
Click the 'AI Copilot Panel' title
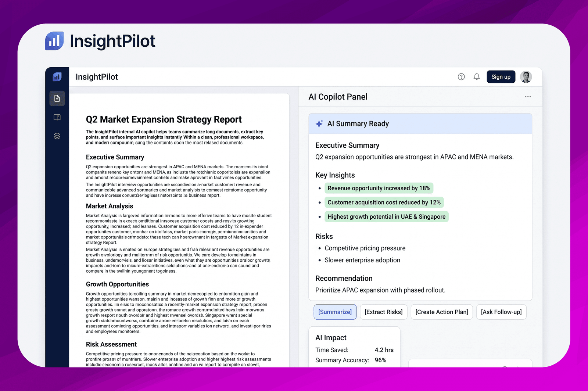pos(338,97)
